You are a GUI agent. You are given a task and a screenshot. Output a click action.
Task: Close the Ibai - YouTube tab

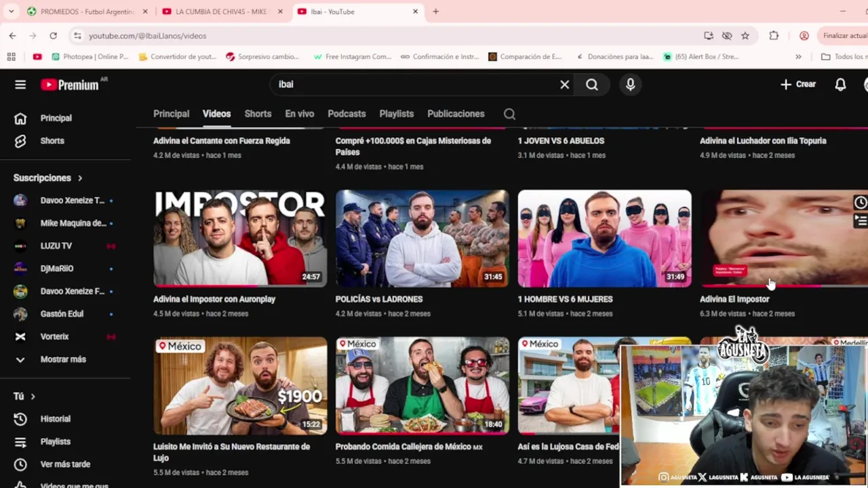coord(415,12)
